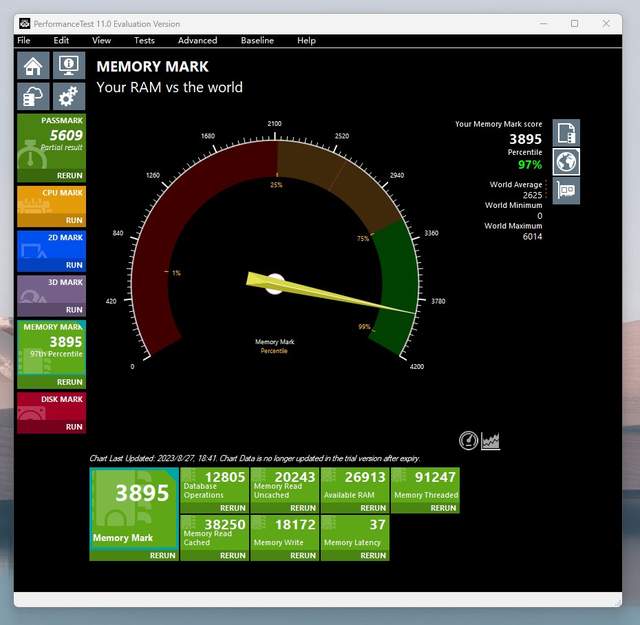
Task: Select the CPU Mark tile
Action: pyautogui.click(x=51, y=200)
